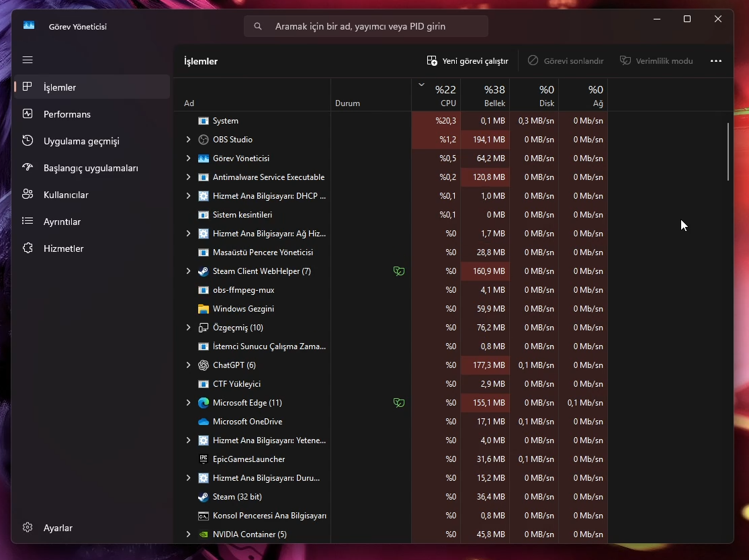Click efficiency leaf icon on Microsoft Edge row

click(x=399, y=403)
